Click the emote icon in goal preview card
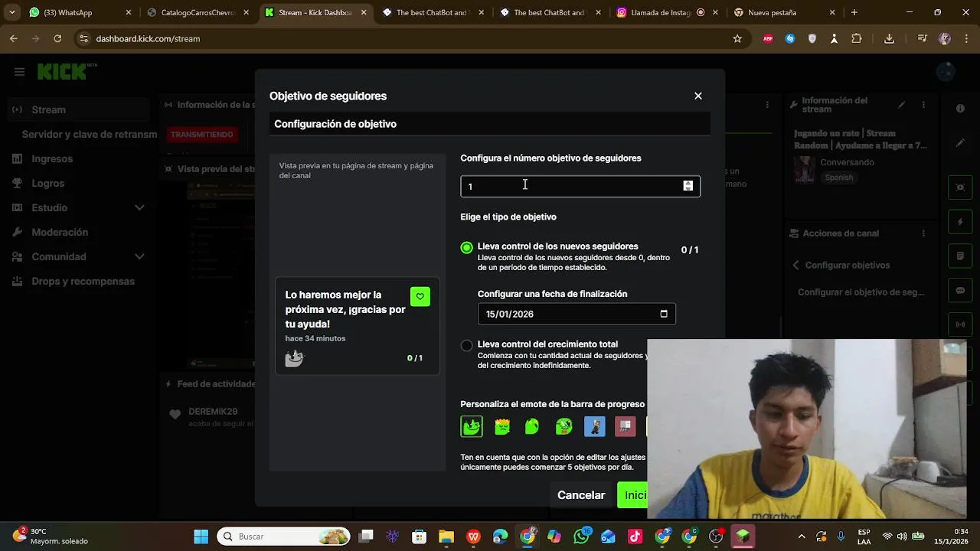The width and height of the screenshot is (980, 551). pyautogui.click(x=294, y=357)
